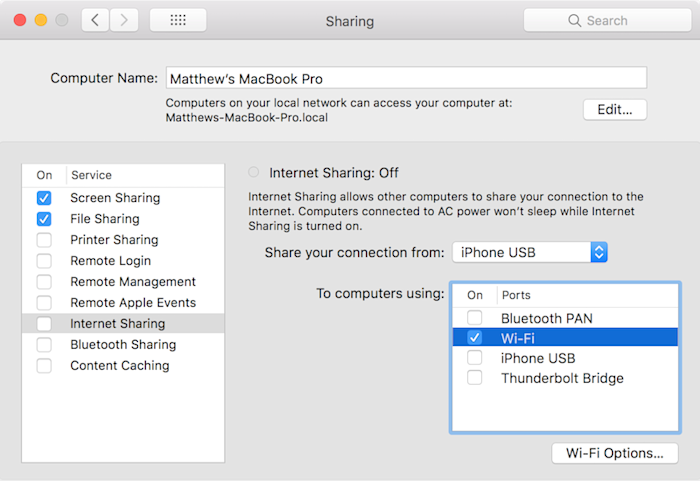Close the Sharing window red button
Screen dimensions: 700x481
click(x=20, y=20)
